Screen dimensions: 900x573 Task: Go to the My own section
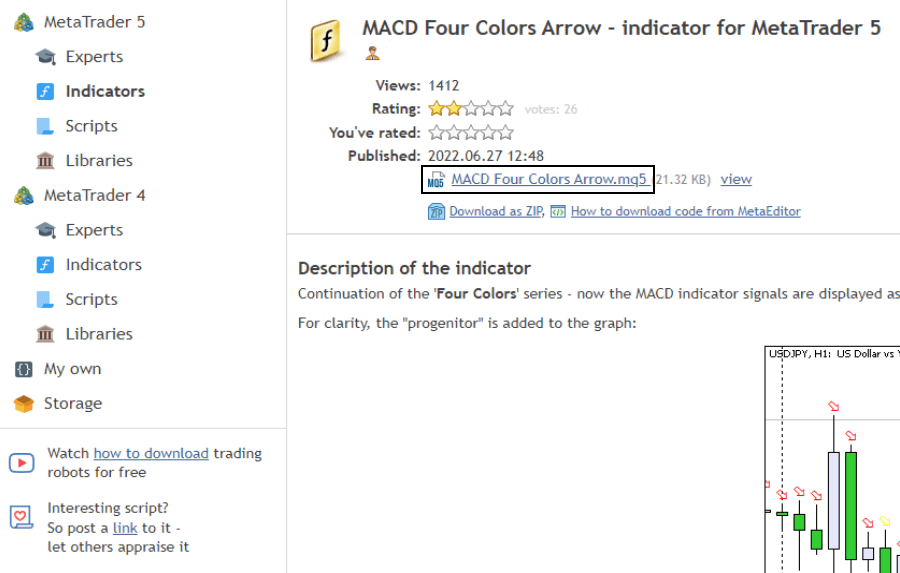click(x=72, y=369)
